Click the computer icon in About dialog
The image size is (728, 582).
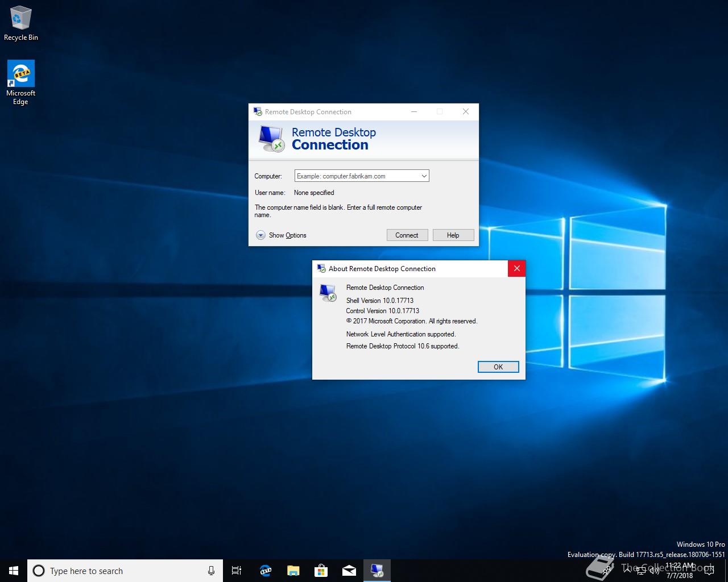pos(328,292)
